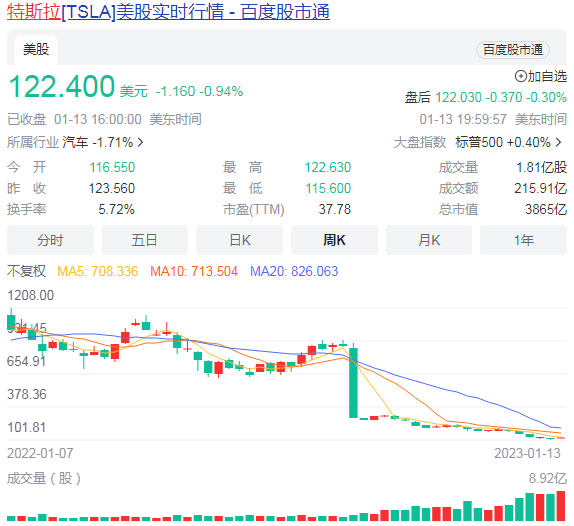Select the 周K chart tab
Viewport: 574px width, 526px height.
point(334,240)
